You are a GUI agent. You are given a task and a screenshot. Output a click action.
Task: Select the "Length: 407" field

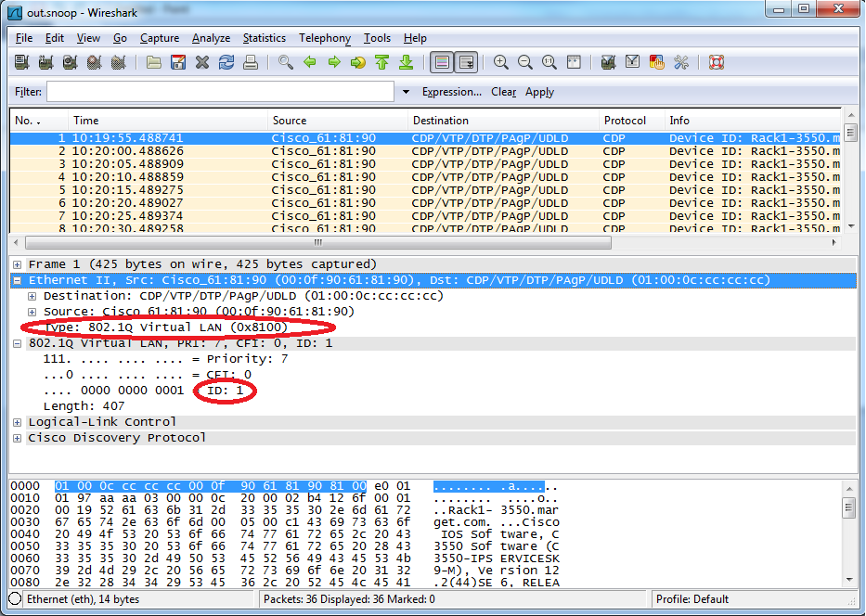84,406
